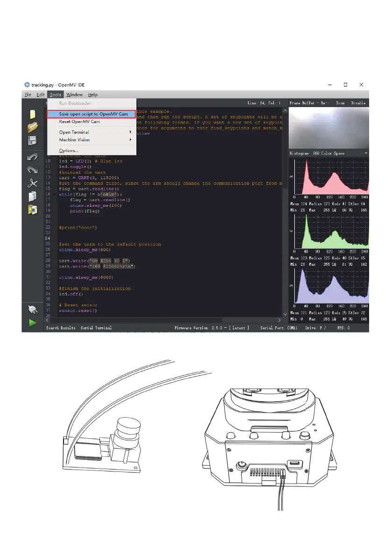The image size is (392, 557).
Task: Expand the Machine Vision submenu
Action: click(92, 140)
